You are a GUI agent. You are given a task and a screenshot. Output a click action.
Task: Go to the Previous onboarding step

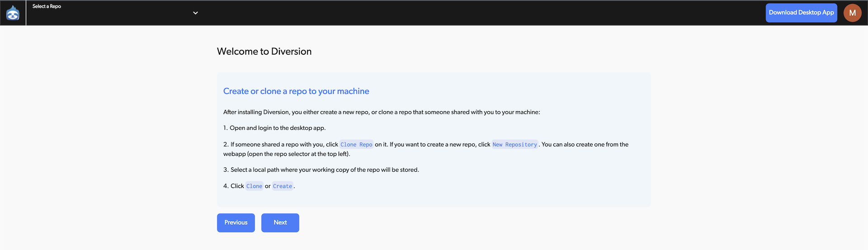pyautogui.click(x=236, y=223)
